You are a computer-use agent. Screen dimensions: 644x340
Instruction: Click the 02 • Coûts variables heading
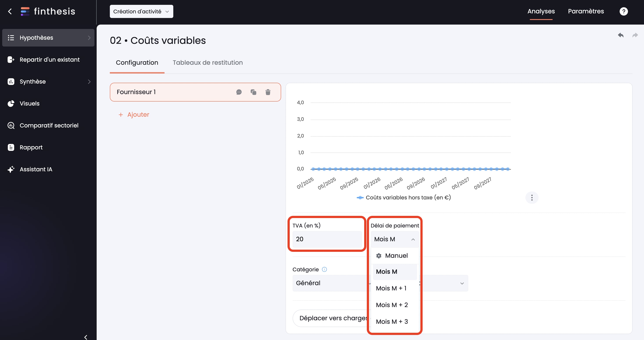pyautogui.click(x=158, y=40)
